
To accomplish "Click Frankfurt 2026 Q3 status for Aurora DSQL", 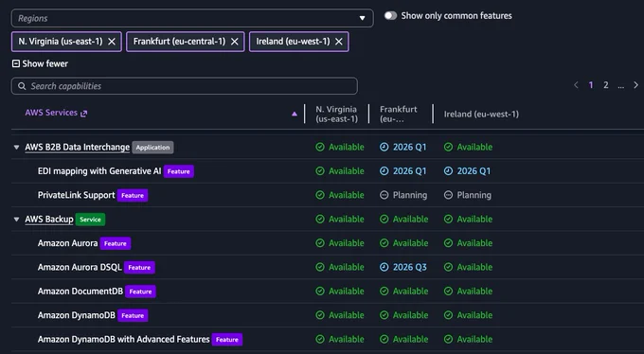I will 403,267.
